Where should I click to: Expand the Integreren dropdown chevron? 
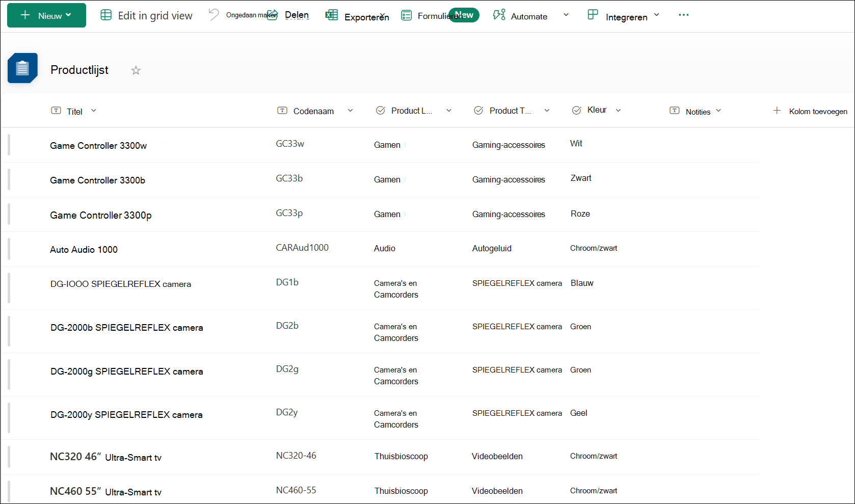coord(656,15)
